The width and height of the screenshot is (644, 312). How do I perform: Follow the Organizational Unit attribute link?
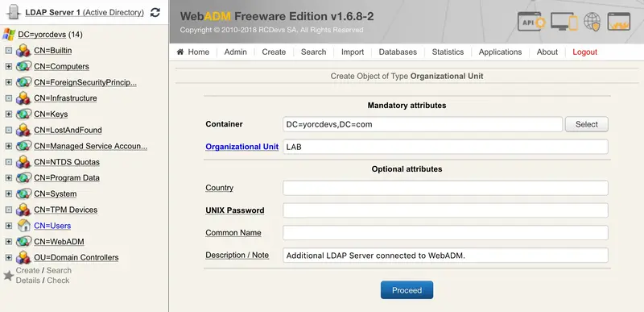coord(242,147)
